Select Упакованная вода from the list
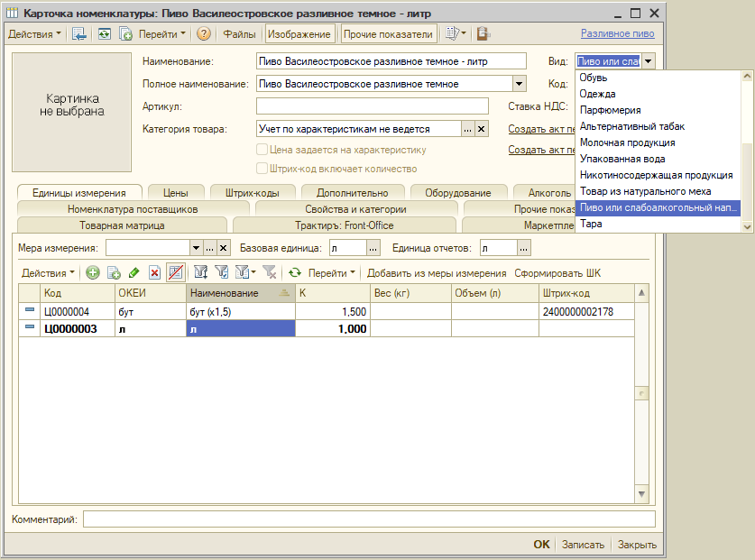Screen dimensions: 755x560 pos(623,159)
